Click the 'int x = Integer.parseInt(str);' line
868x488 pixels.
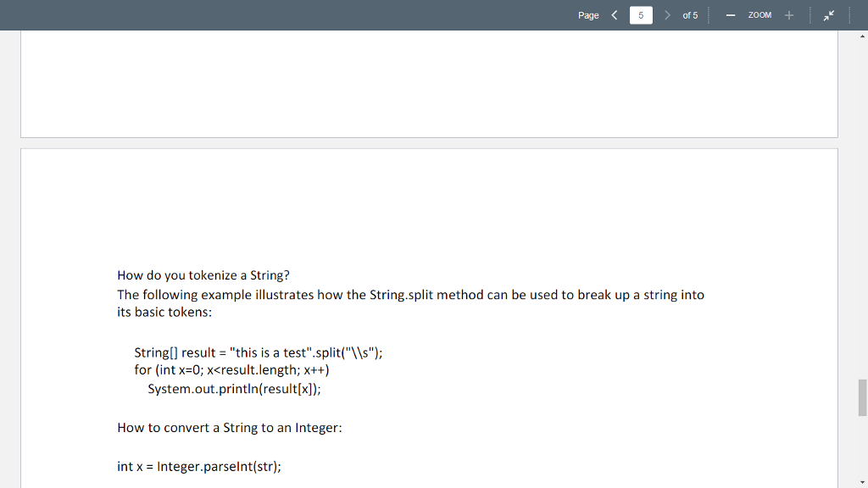pos(198,466)
